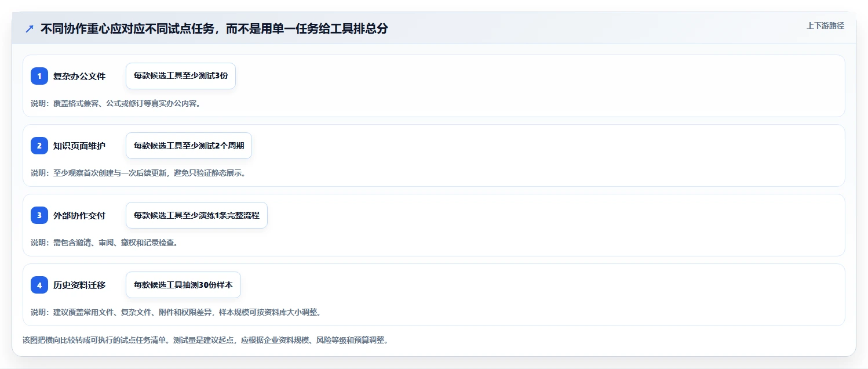This screenshot has height=369, width=868.
Task: Click the note 覆盖格式兼容、公式或修订等真实办公内容
Action: pyautogui.click(x=127, y=103)
